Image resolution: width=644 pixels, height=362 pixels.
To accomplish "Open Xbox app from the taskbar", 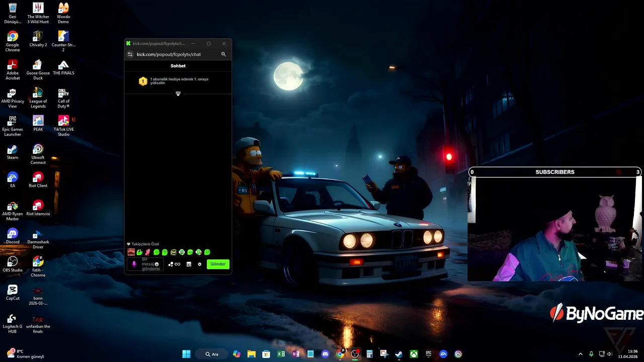I will 414,354.
